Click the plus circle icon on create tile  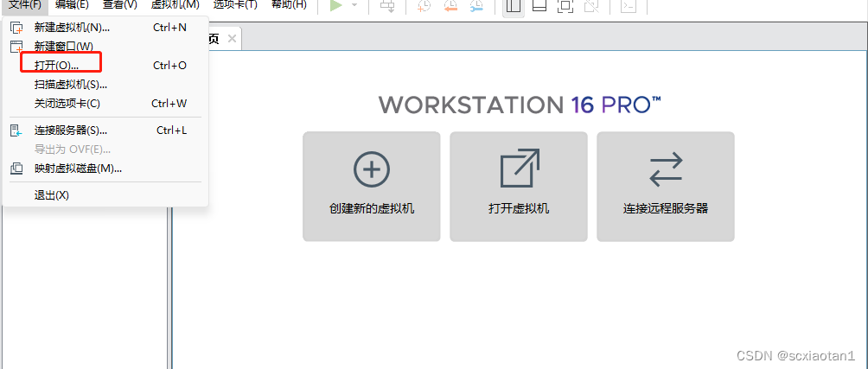[x=372, y=169]
